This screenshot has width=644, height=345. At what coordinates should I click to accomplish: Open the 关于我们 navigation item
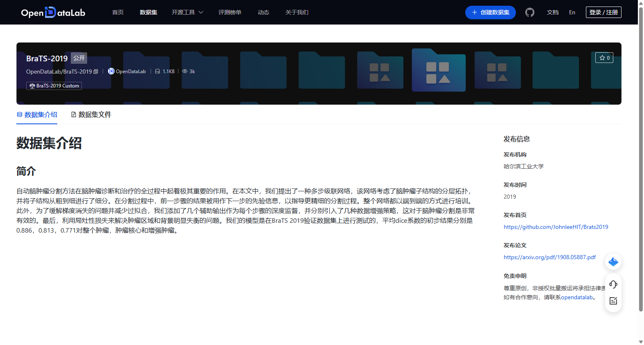[x=297, y=12]
